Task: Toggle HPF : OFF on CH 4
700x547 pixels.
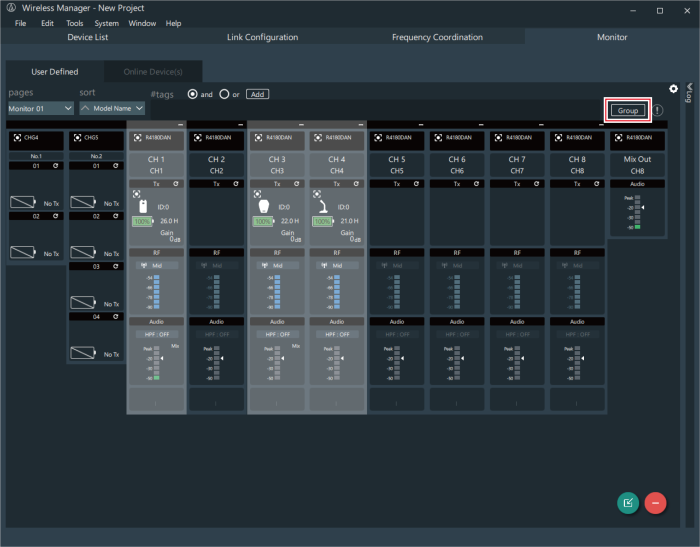Action: 337,334
